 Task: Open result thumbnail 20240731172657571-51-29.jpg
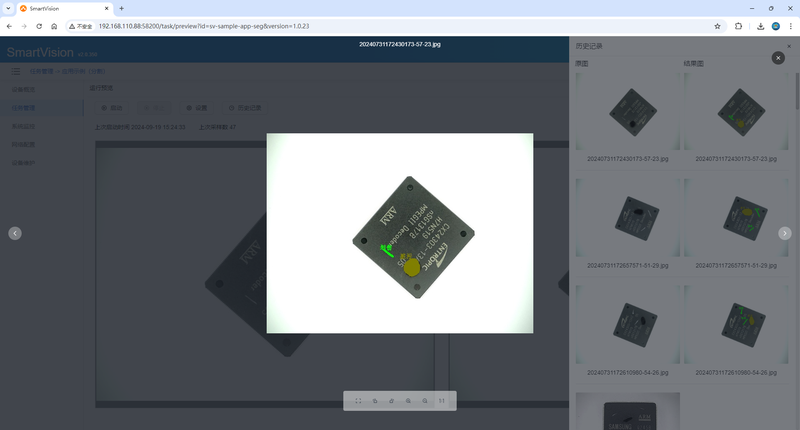(x=736, y=218)
